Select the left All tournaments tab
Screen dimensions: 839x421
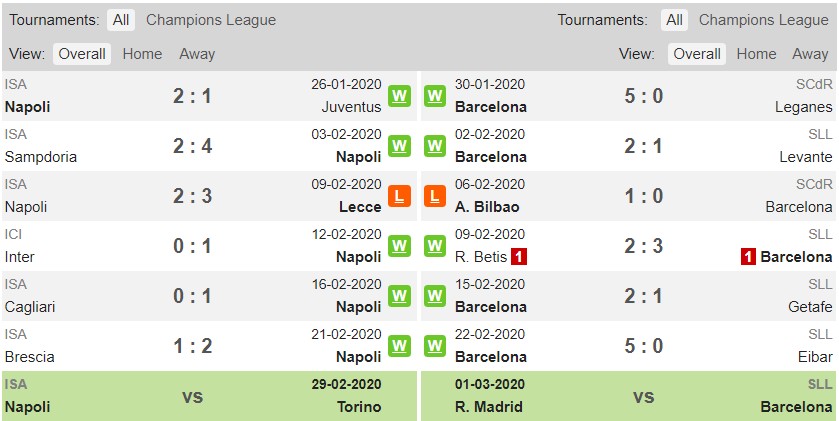pos(121,20)
